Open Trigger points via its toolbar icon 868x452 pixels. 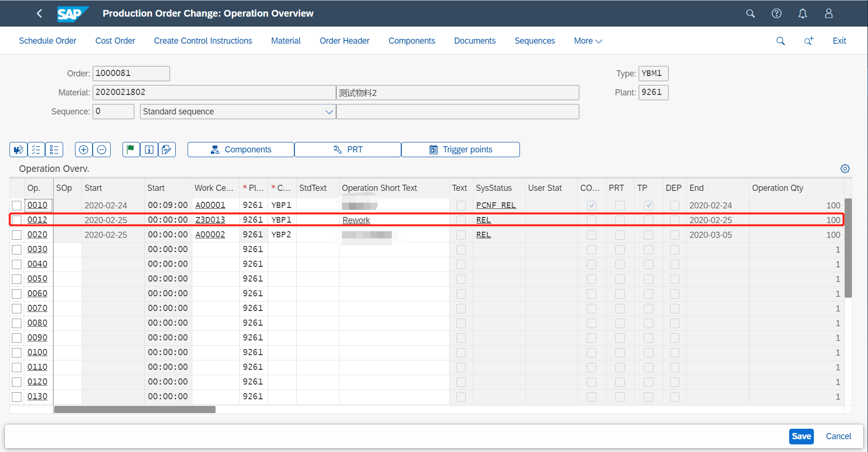[460, 149]
